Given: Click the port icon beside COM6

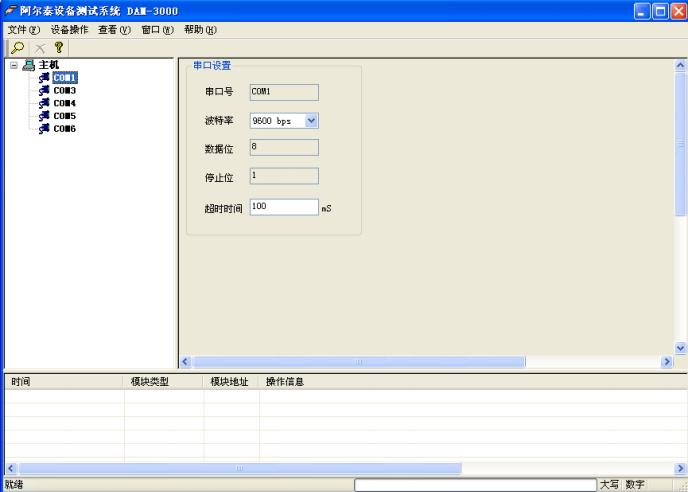Looking at the screenshot, I should (44, 129).
